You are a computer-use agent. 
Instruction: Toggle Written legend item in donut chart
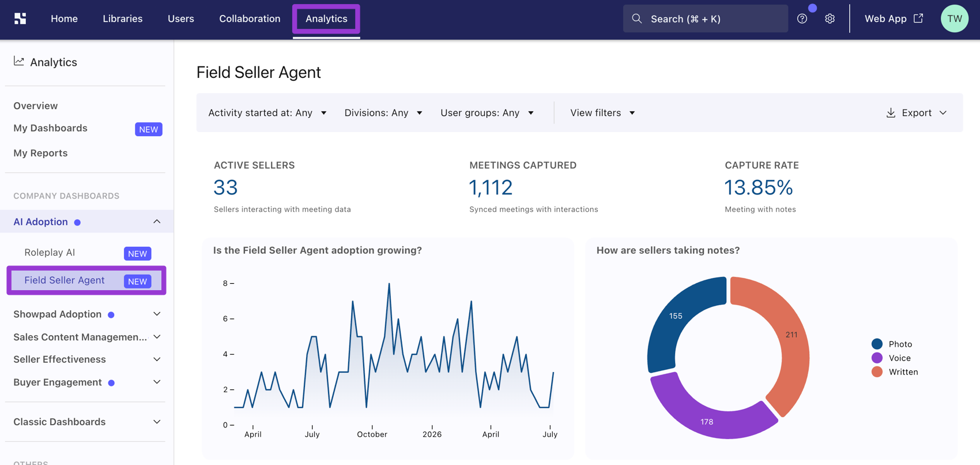pyautogui.click(x=895, y=372)
